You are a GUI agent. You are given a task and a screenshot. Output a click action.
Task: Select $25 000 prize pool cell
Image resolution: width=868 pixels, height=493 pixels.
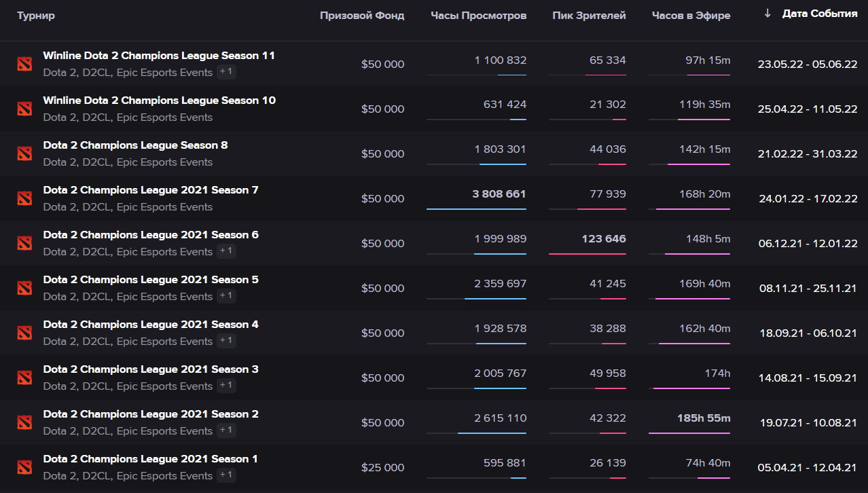(x=382, y=467)
